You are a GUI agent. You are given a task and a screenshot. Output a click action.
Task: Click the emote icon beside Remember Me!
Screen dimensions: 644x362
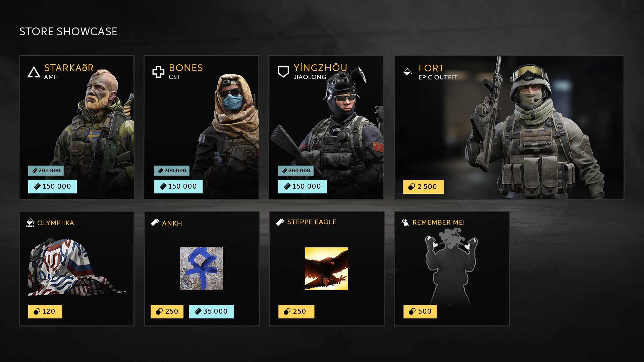[405, 222]
